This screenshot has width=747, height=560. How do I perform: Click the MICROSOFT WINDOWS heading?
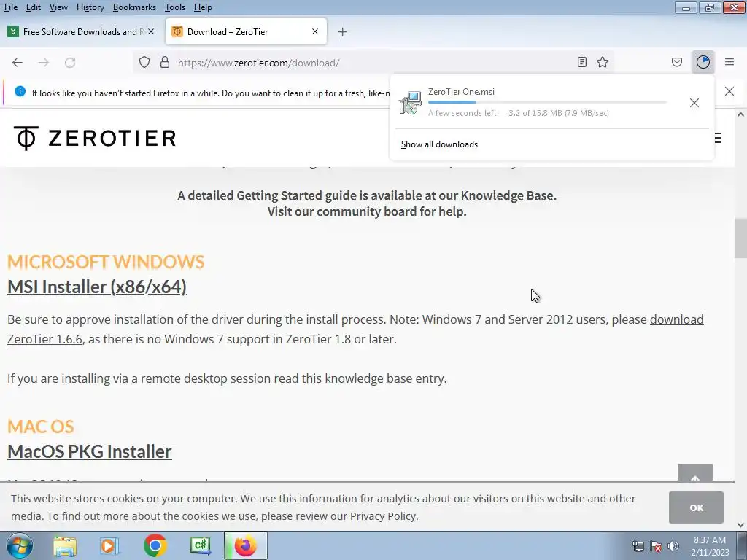point(106,262)
